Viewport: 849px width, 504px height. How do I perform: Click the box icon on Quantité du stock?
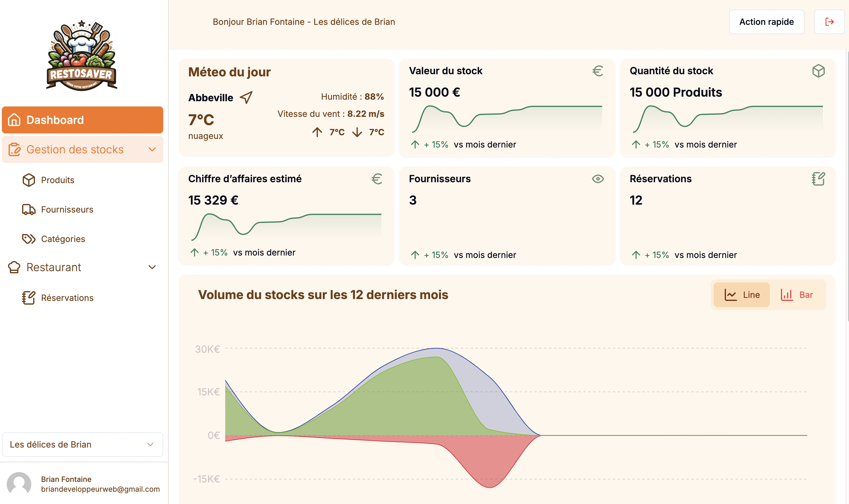pos(818,71)
